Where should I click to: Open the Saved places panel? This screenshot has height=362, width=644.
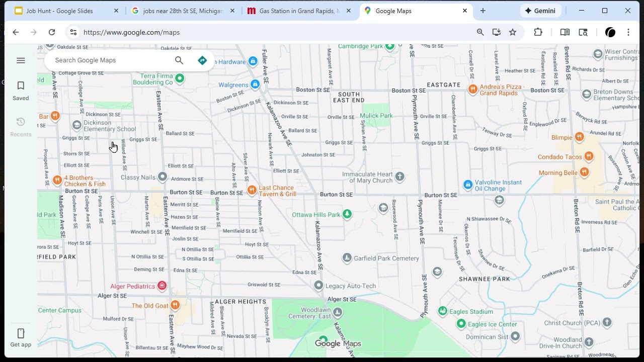pyautogui.click(x=21, y=91)
